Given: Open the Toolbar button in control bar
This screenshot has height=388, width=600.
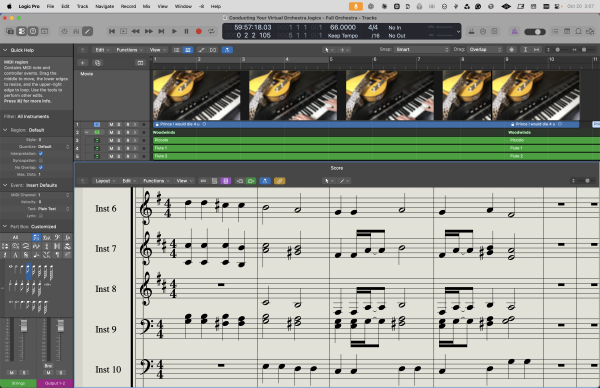Looking at the screenshot, I should (45, 31).
